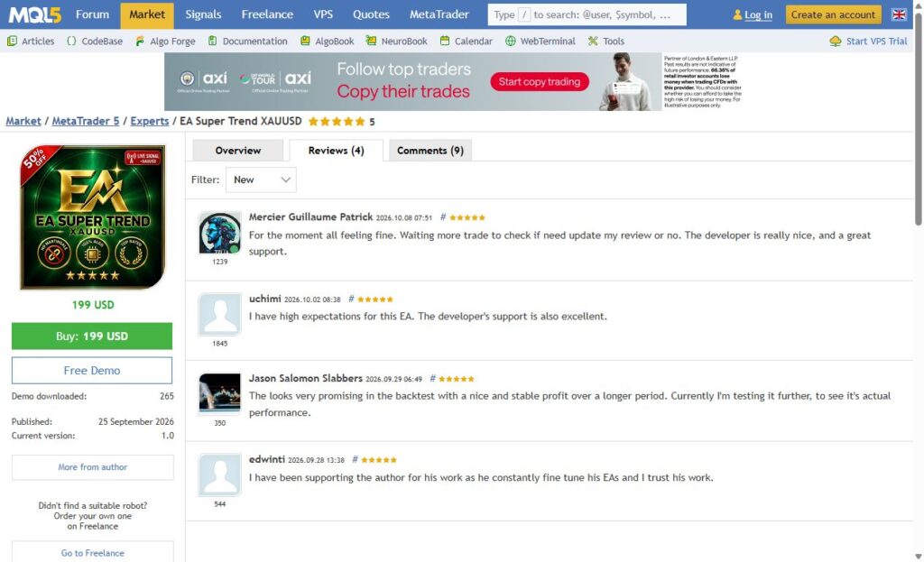This screenshot has width=924, height=562.
Task: Click the Start VPS Trial link text
Action: point(876,41)
